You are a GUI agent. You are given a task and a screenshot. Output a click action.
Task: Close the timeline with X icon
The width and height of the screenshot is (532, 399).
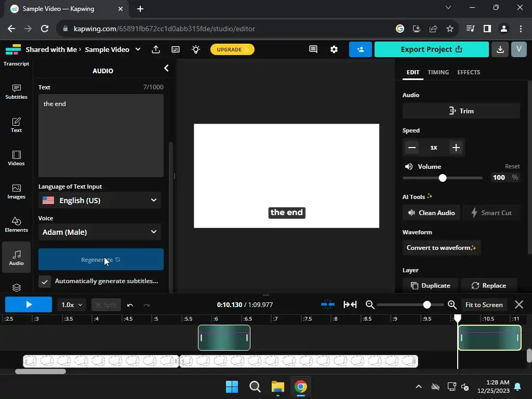[519, 304]
